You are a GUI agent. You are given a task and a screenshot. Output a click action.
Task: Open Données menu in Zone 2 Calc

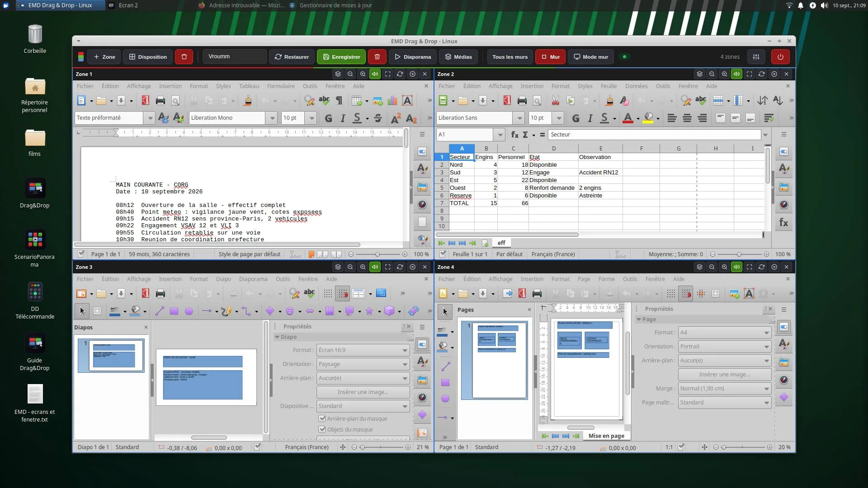coord(636,86)
